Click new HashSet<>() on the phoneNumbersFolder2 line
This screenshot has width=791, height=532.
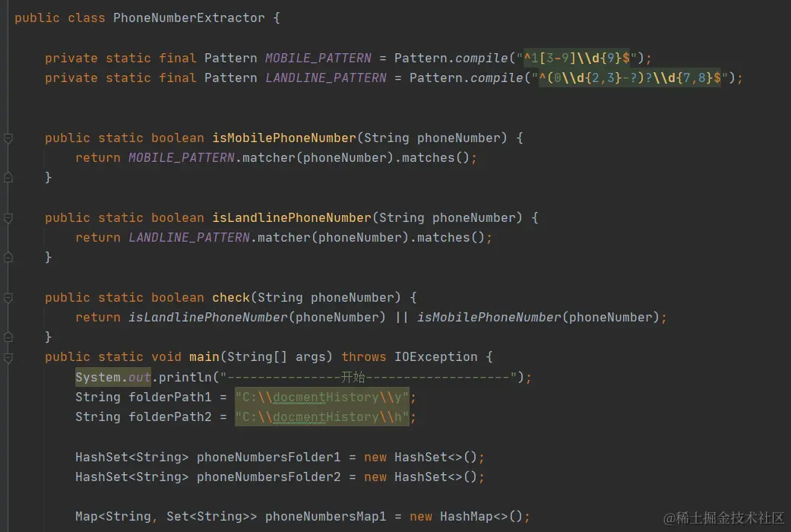[421, 477]
